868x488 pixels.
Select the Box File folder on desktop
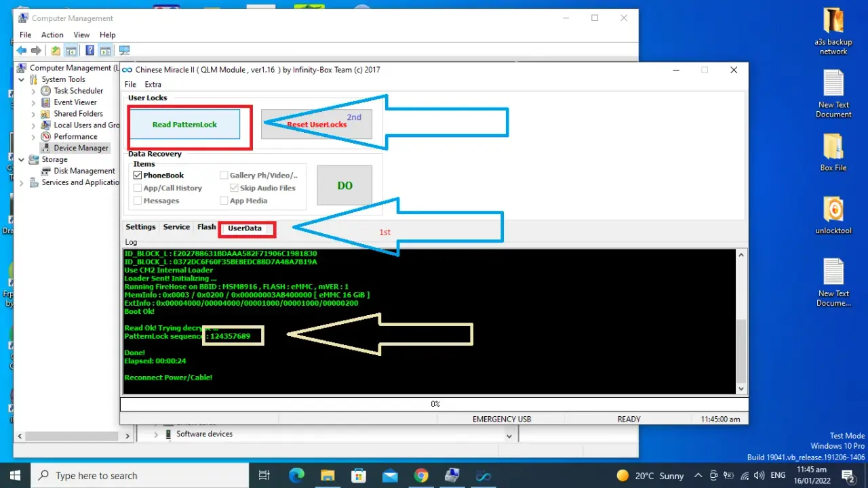click(833, 152)
